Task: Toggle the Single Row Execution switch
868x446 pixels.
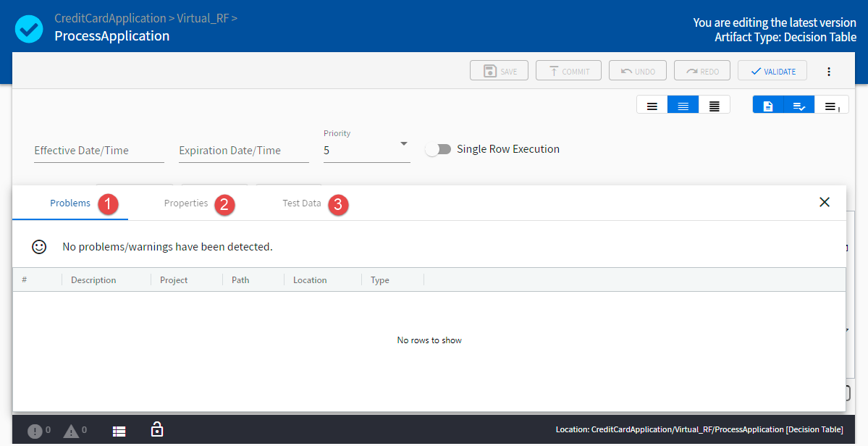Action: coord(438,149)
